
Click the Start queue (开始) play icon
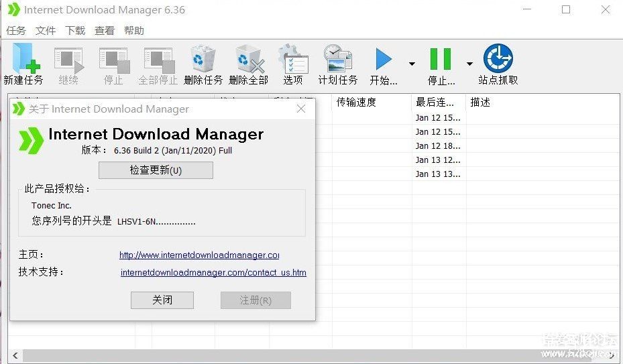tap(384, 60)
